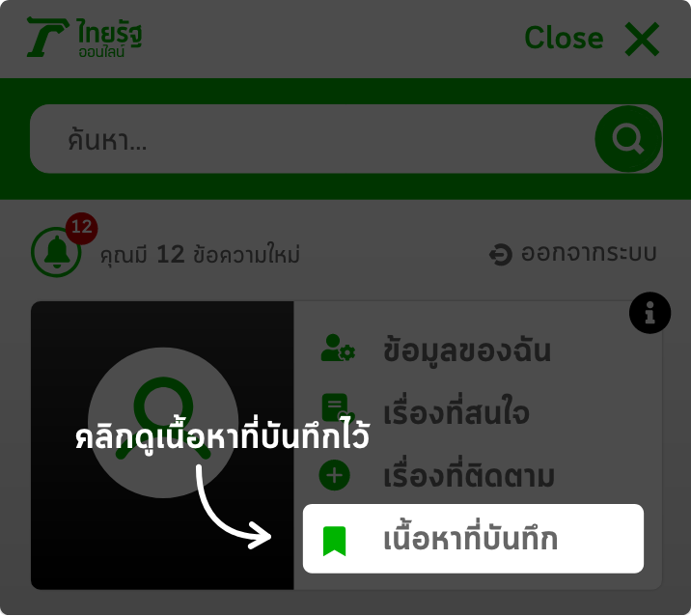
Task: Click the profile avatar picture
Action: pos(163,423)
